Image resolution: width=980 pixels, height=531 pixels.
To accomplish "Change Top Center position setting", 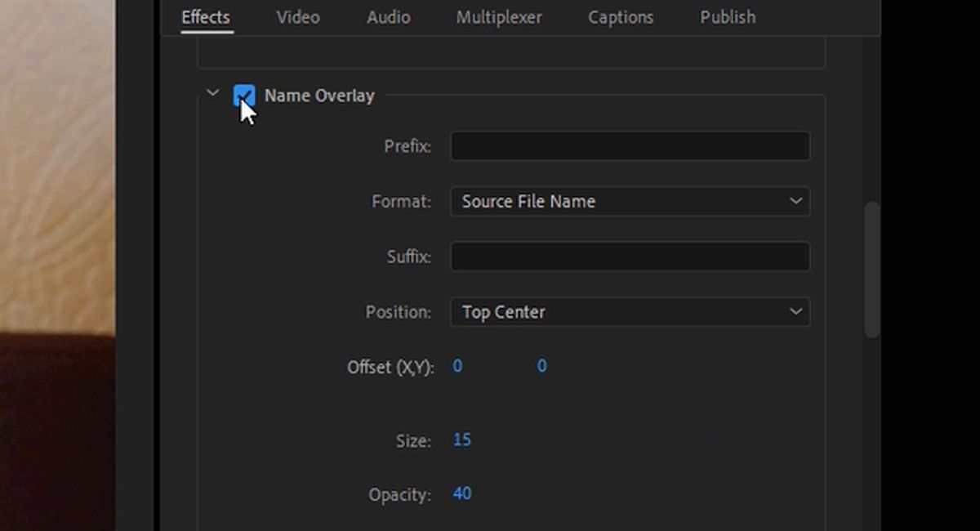I will pyautogui.click(x=504, y=311).
